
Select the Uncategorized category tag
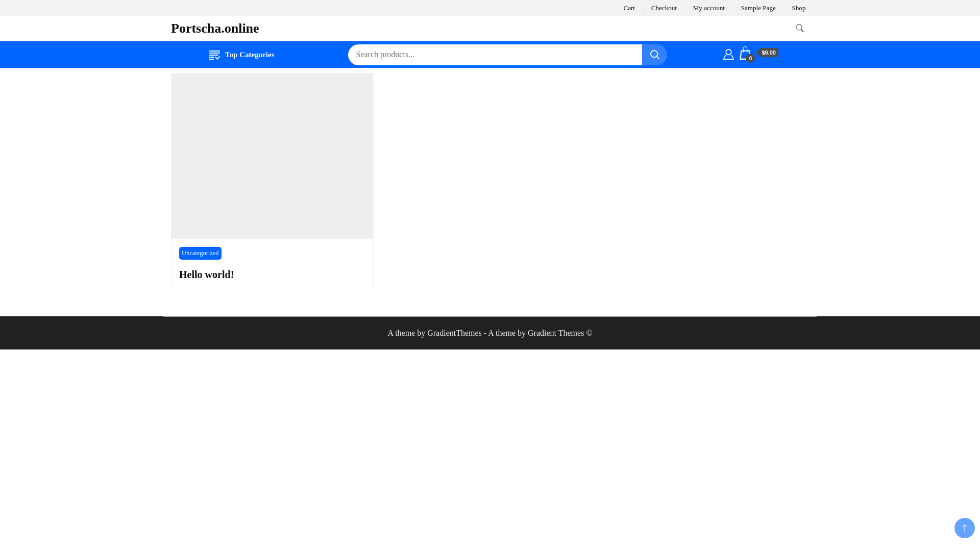[200, 253]
